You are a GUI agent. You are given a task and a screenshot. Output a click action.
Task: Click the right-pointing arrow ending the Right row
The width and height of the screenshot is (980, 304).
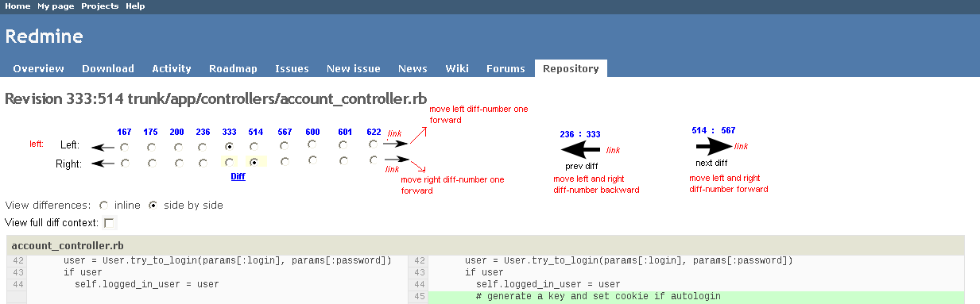click(x=397, y=159)
